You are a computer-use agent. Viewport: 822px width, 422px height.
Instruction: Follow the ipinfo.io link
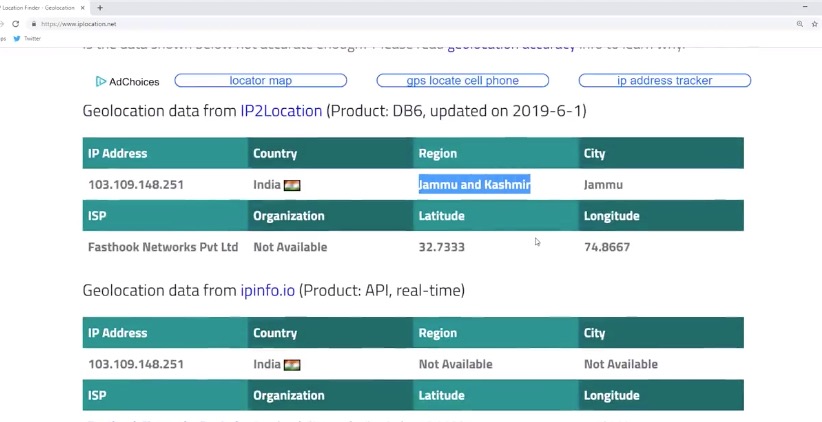click(267, 291)
